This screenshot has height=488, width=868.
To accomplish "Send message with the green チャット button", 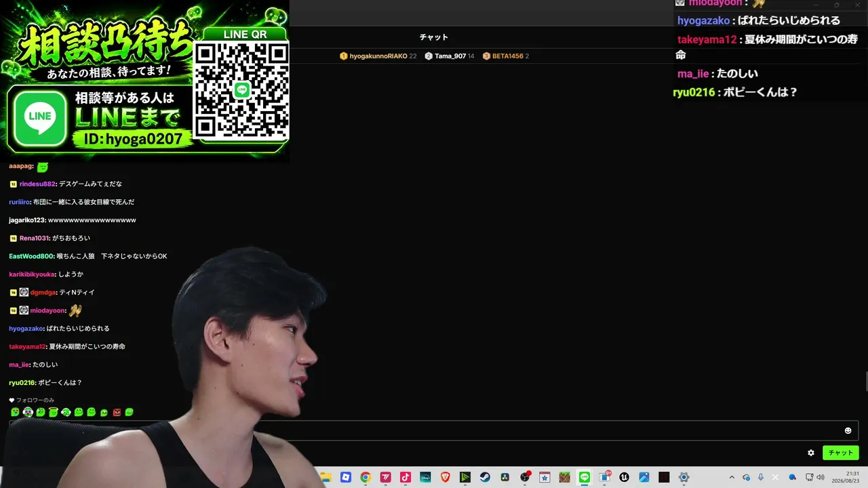I will 840,453.
